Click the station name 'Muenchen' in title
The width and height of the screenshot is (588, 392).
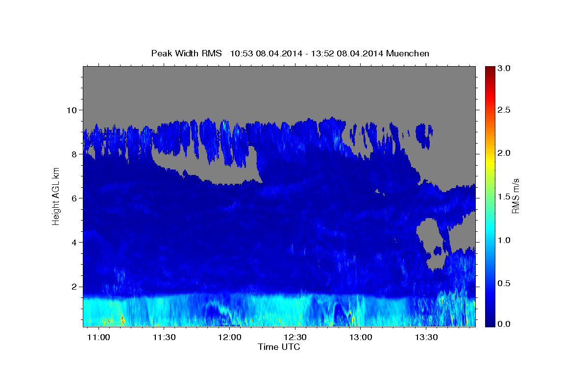click(408, 53)
